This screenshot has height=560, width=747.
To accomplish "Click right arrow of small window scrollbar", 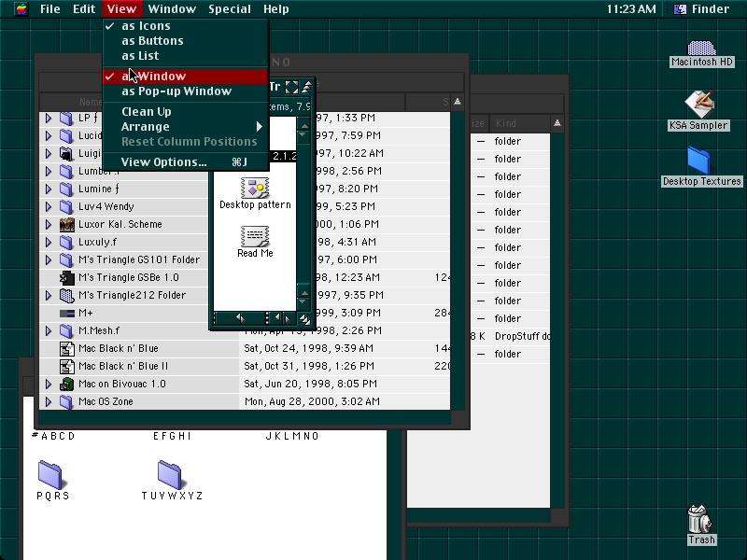I will coord(288,318).
